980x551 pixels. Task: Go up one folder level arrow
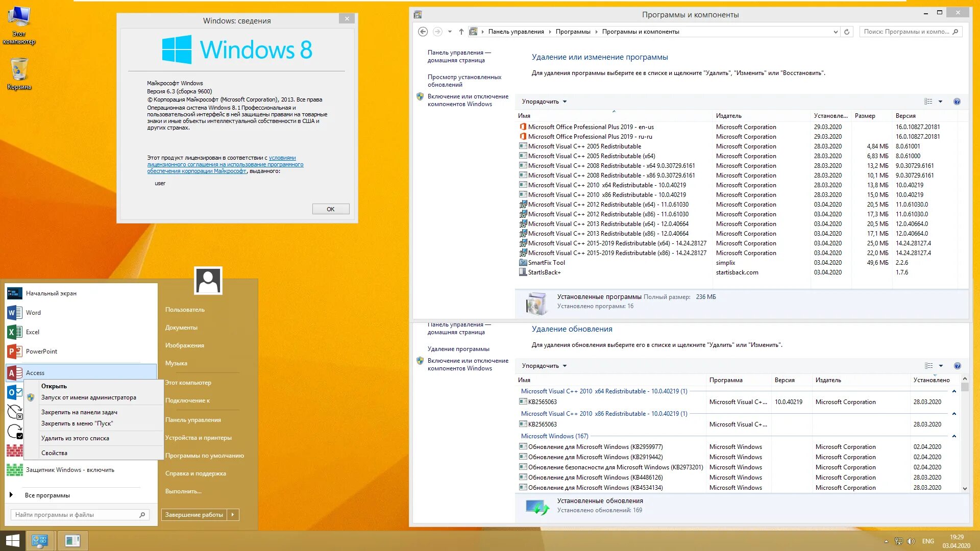(x=461, y=32)
